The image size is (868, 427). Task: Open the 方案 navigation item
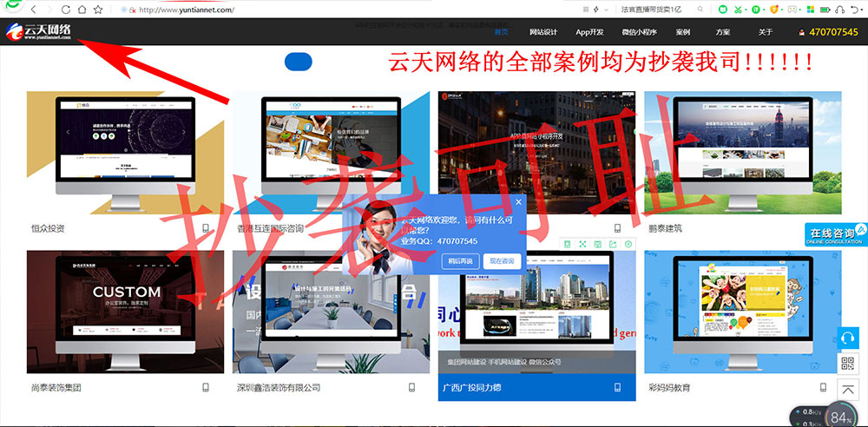point(722,32)
